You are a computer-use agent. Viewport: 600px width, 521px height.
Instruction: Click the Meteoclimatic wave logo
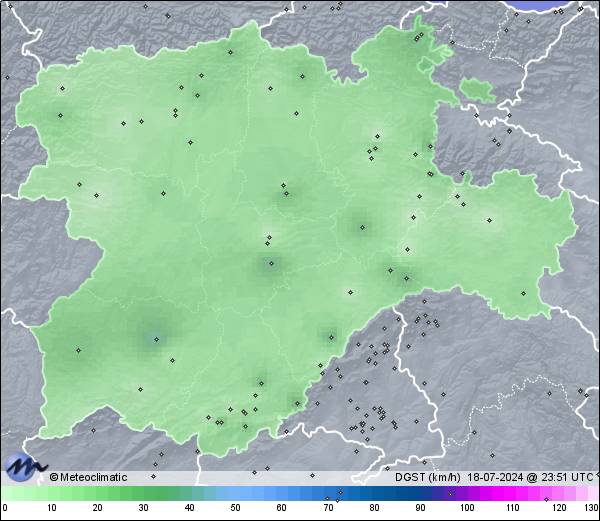coord(25,467)
